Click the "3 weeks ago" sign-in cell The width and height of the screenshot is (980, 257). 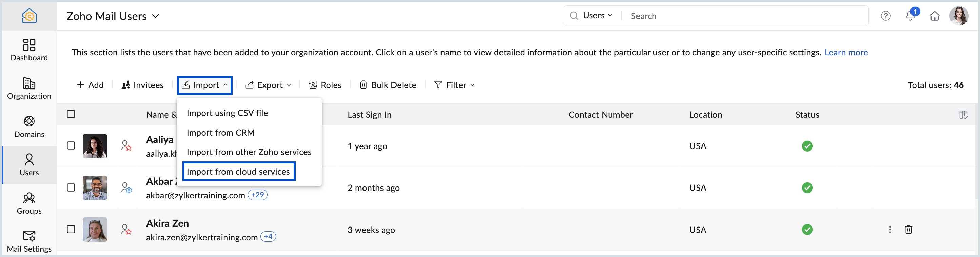click(371, 230)
